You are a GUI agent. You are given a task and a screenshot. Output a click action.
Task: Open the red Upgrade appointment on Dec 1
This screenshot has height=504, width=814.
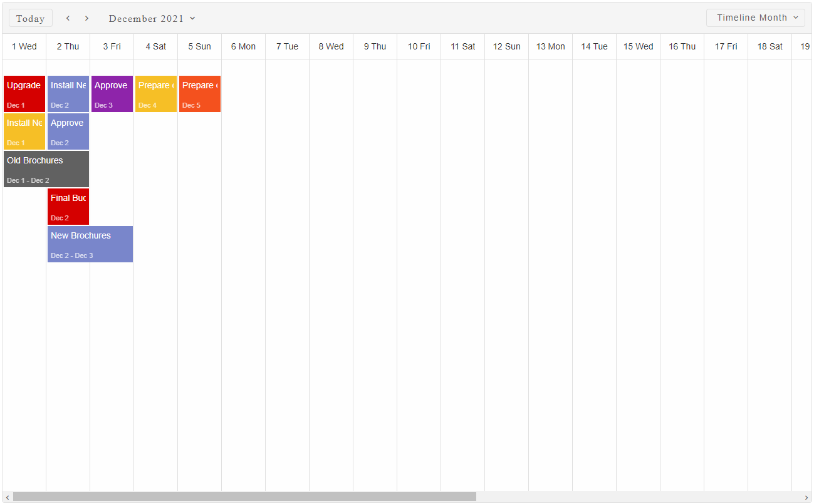[24, 94]
